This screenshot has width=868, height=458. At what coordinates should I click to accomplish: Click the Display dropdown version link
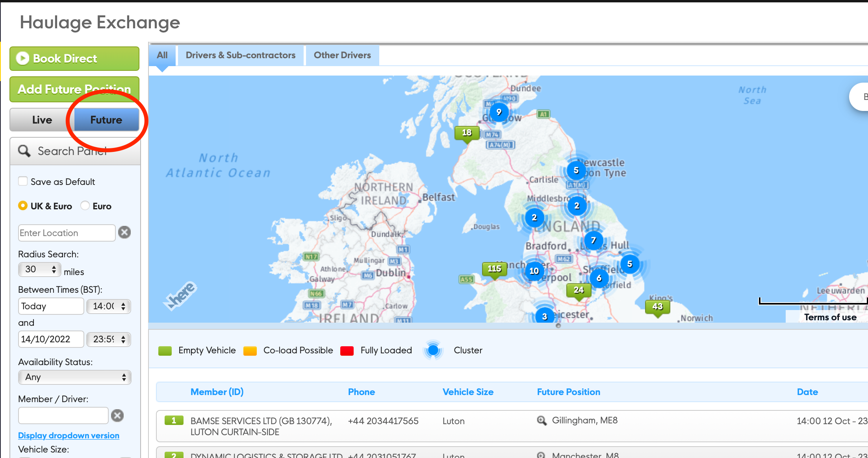click(x=69, y=436)
